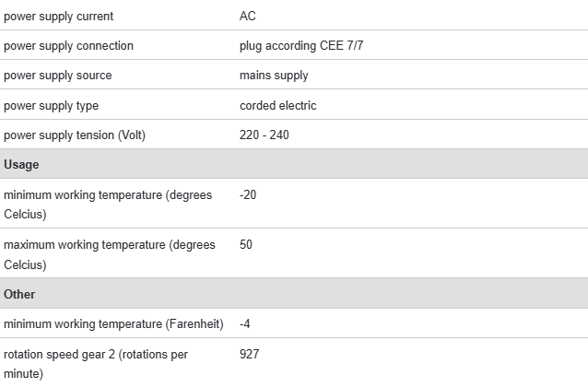The width and height of the screenshot is (588, 387).
Task: Click the "rotation speed gear 2" label
Action: tap(96, 363)
